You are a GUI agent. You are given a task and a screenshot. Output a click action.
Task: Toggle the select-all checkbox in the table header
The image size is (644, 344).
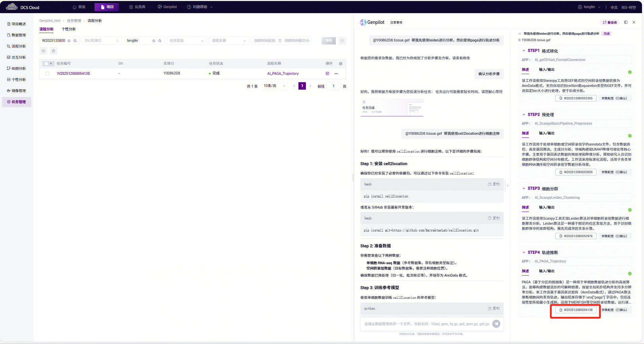46,64
